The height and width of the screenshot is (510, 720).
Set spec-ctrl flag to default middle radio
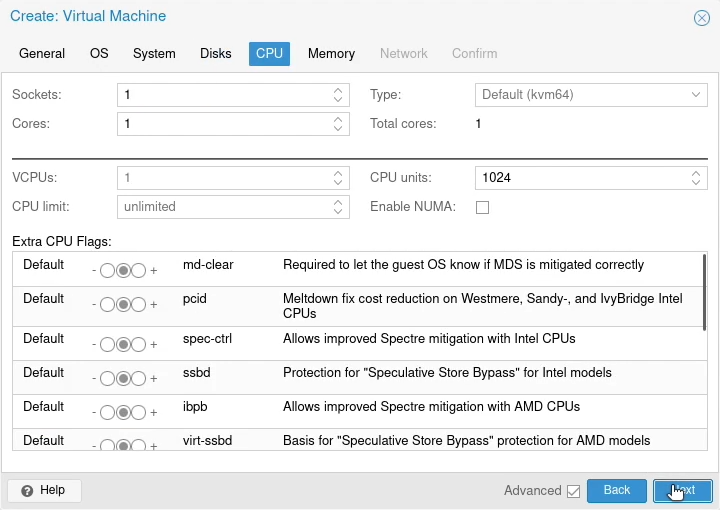click(x=123, y=344)
